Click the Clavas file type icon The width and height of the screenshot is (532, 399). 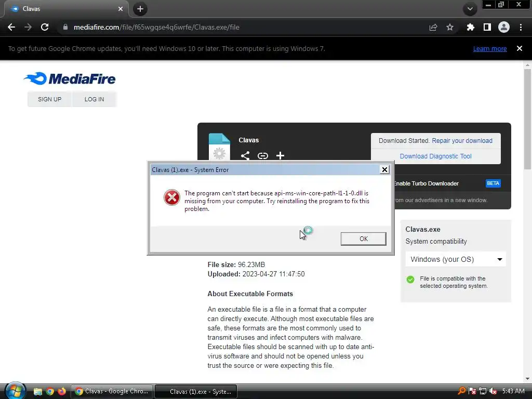pos(219,147)
